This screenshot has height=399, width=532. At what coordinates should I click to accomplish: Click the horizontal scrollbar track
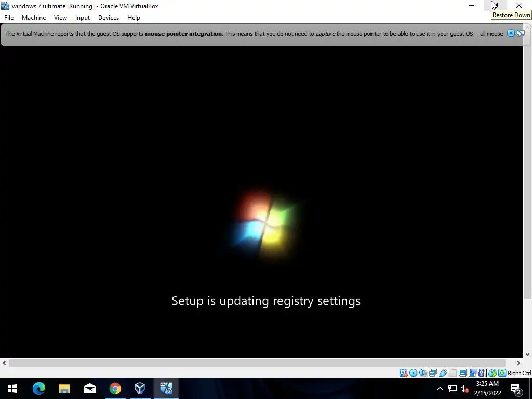click(x=257, y=363)
